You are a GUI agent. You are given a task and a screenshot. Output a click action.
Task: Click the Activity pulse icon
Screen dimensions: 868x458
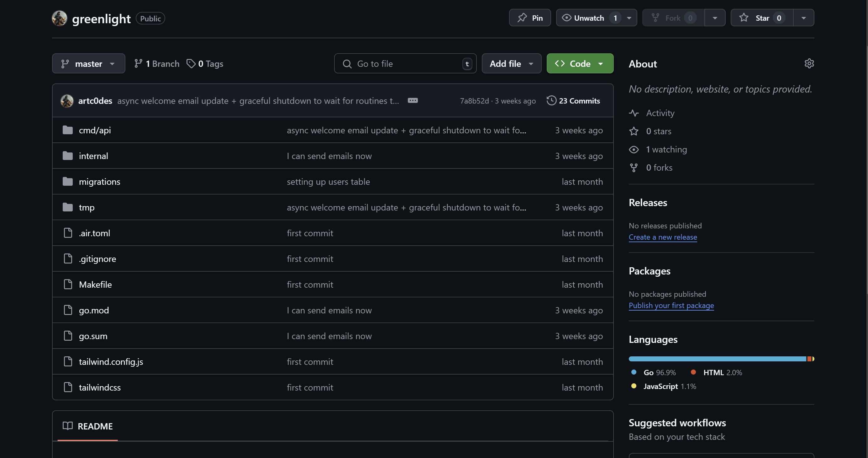click(634, 113)
